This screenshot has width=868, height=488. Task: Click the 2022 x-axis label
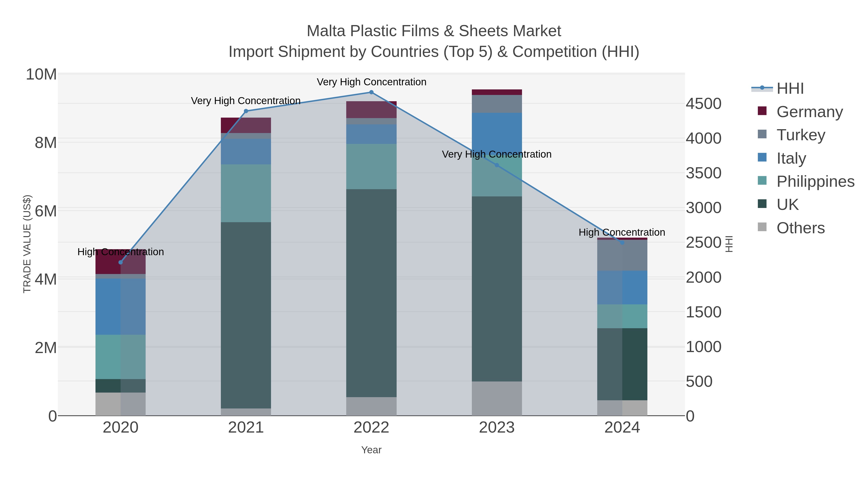click(371, 428)
